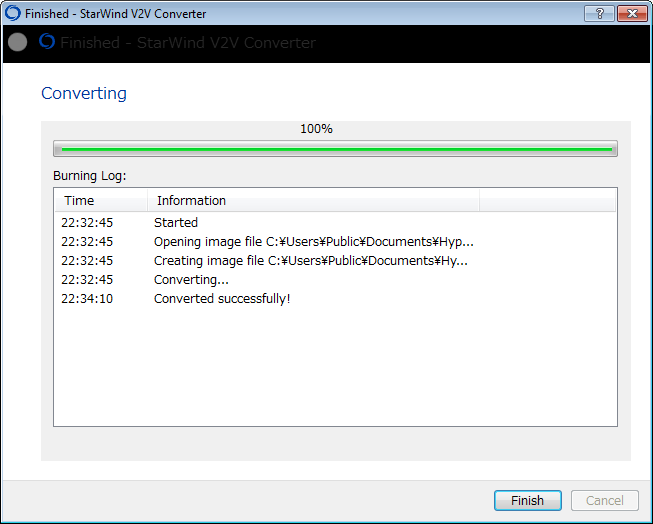Click the StarWind icon in the window title bar
This screenshot has width=653, height=524.
click(x=13, y=12)
